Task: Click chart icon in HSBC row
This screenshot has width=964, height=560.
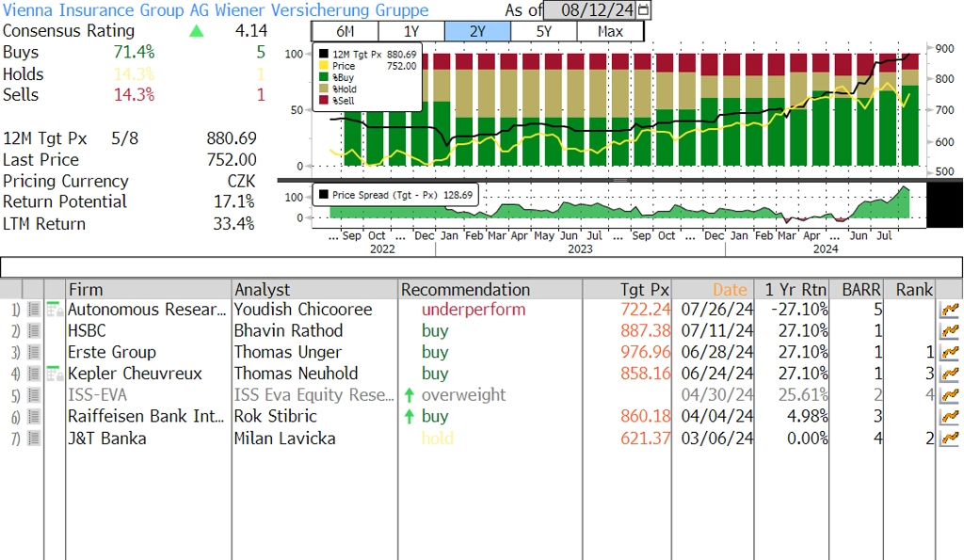Action: point(949,331)
